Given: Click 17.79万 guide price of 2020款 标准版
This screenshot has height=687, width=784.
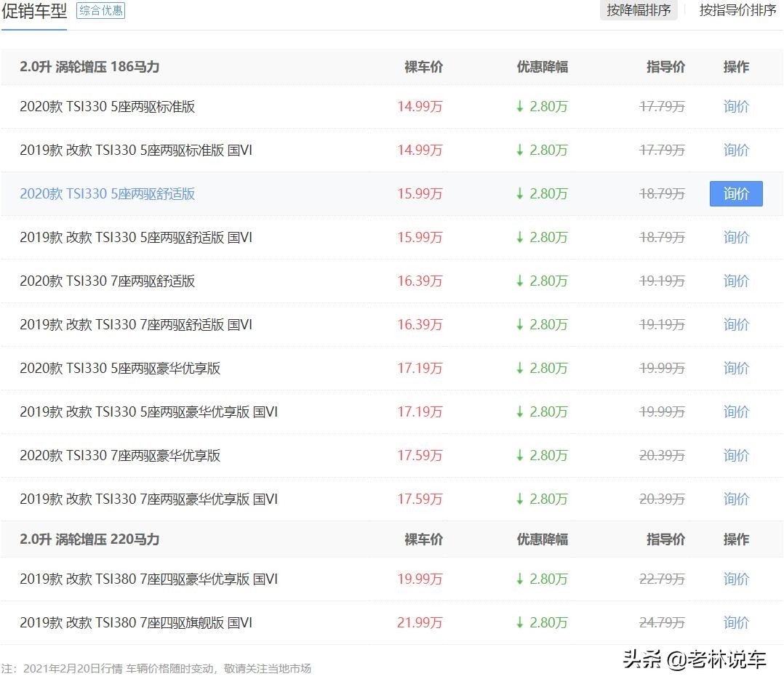Looking at the screenshot, I should pos(662,106).
